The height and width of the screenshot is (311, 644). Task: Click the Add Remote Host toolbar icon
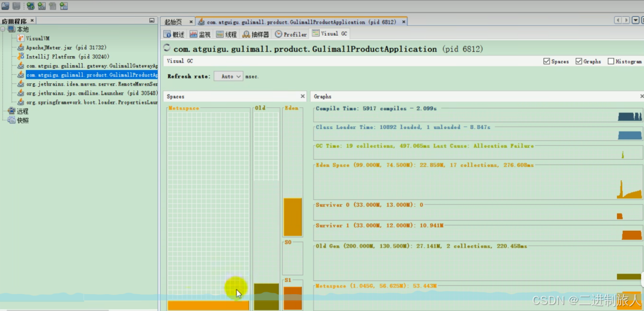tap(30, 6)
